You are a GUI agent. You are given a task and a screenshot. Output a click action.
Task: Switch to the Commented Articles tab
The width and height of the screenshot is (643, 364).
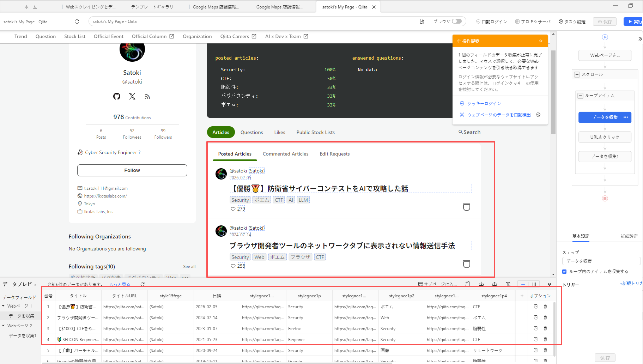coord(285,154)
